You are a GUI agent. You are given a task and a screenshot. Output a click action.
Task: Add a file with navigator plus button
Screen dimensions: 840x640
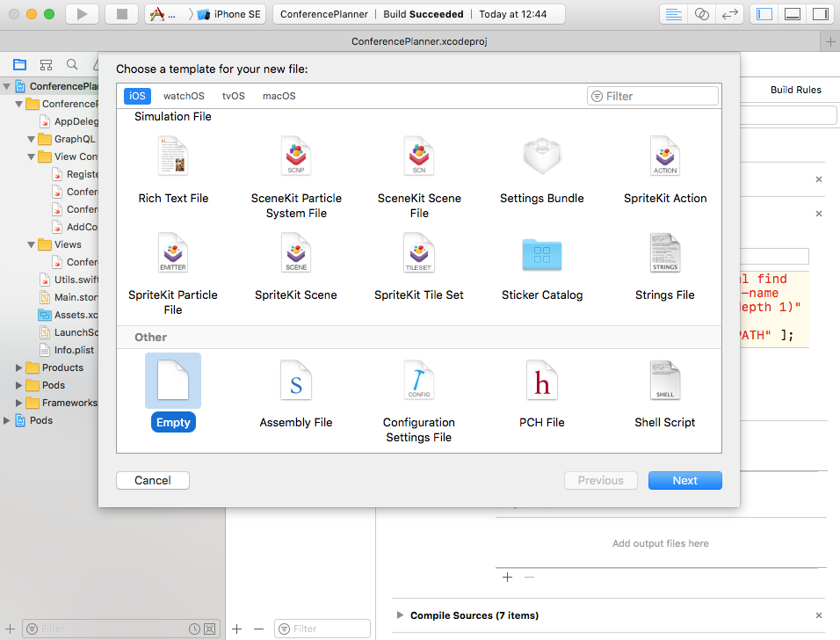(11, 629)
